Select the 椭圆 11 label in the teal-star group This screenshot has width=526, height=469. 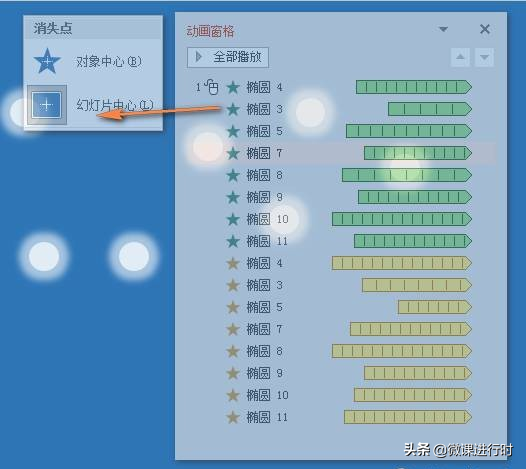tap(267, 242)
